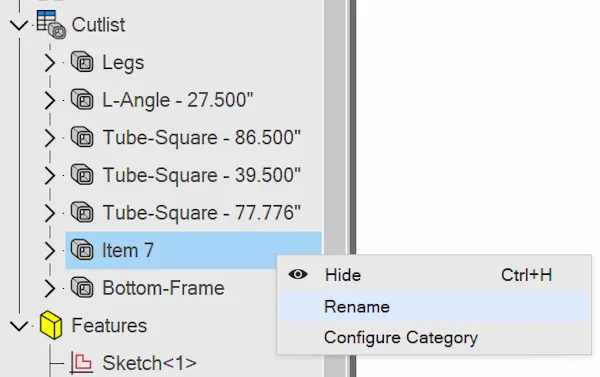Click the body icon beside Bottom-Frame
600x377 pixels.
pyautogui.click(x=82, y=287)
